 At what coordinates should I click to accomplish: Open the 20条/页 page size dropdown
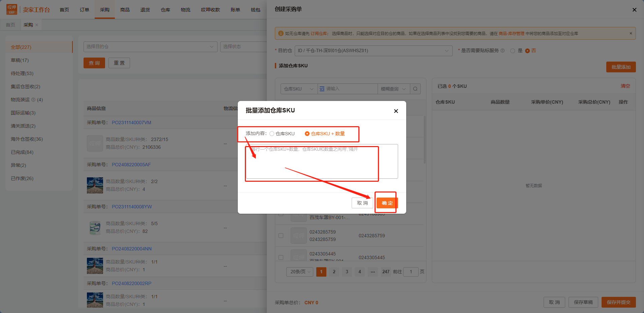click(300, 272)
